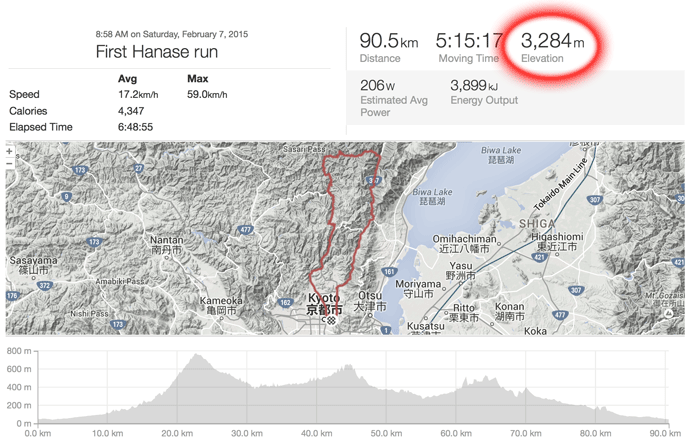The image size is (690, 442).
Task: Click the 3,284 m Elevation stat
Action: pyautogui.click(x=553, y=47)
